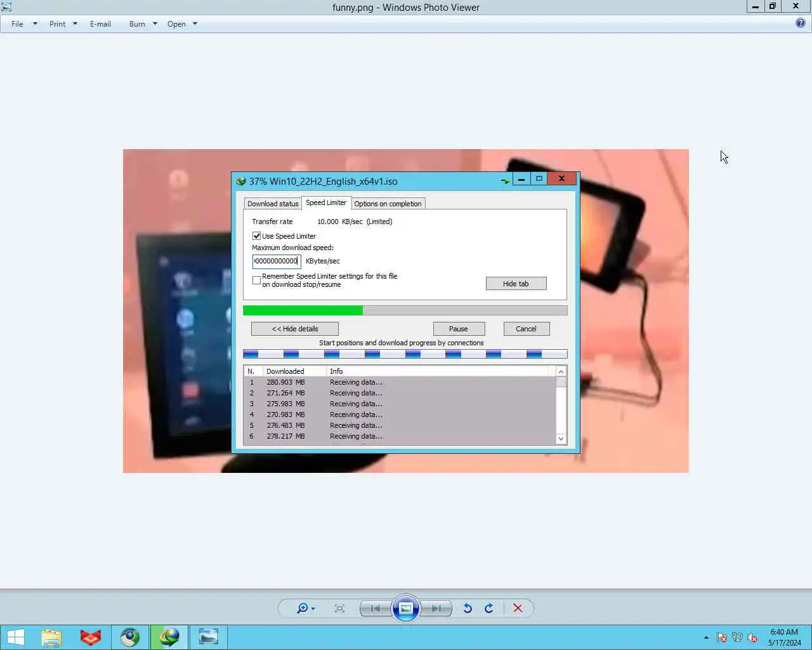Open the File menu
This screenshot has height=650, width=812.
[17, 24]
